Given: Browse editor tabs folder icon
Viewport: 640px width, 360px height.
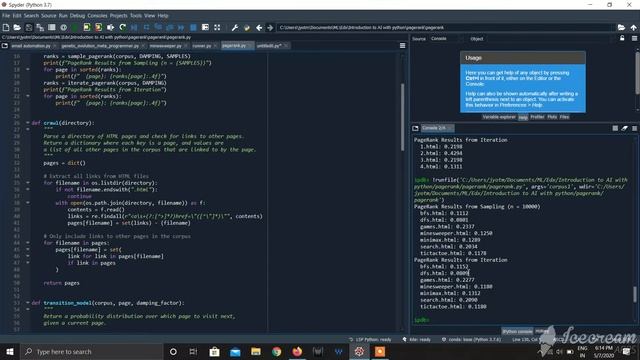Looking at the screenshot, I should pos(4,46).
